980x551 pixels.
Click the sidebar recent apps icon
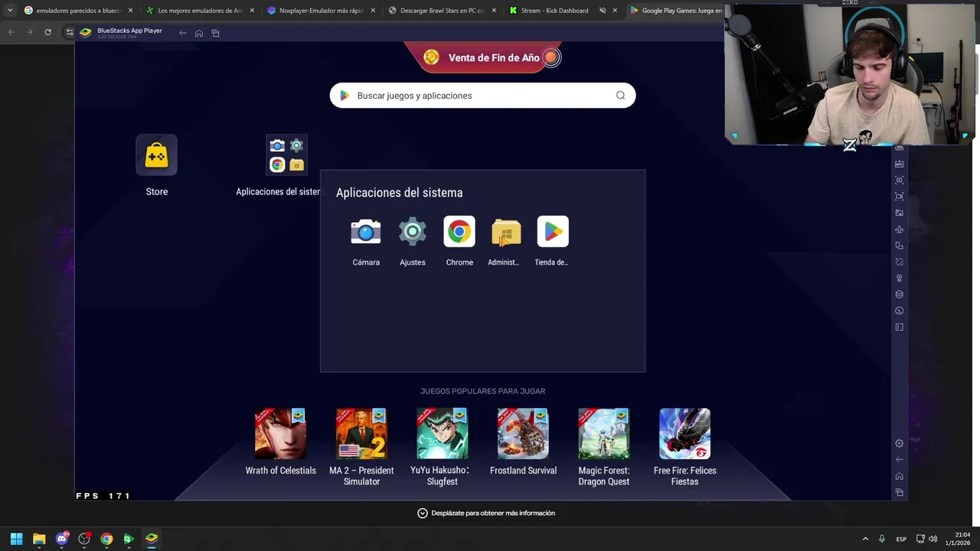coord(900,492)
